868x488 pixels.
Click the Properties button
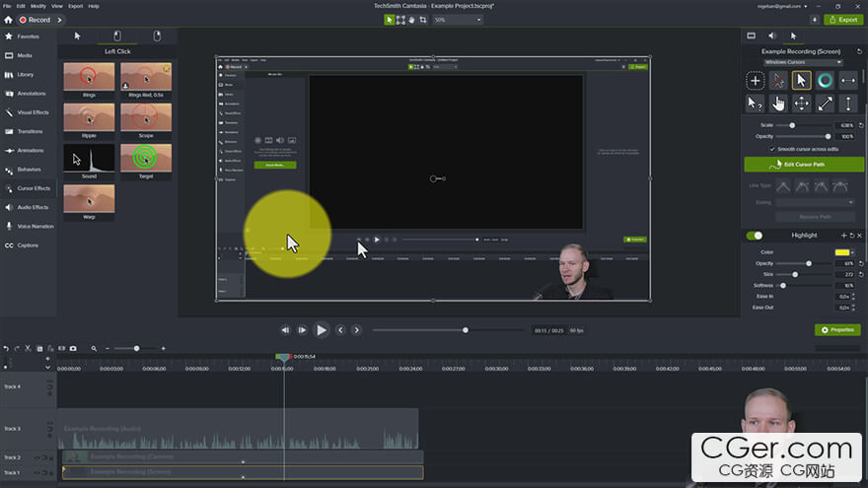(837, 329)
